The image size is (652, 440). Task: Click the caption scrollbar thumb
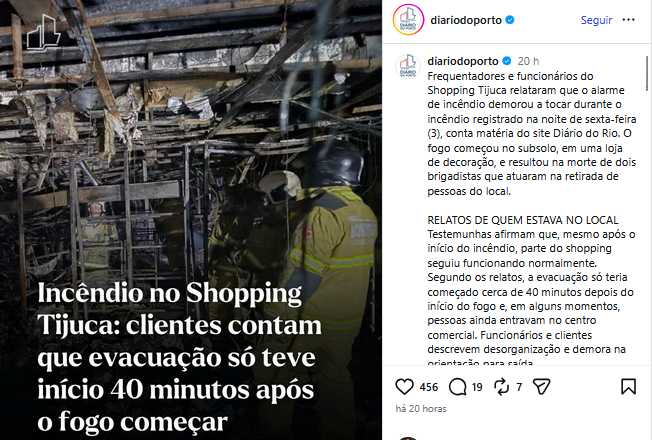pos(647,73)
